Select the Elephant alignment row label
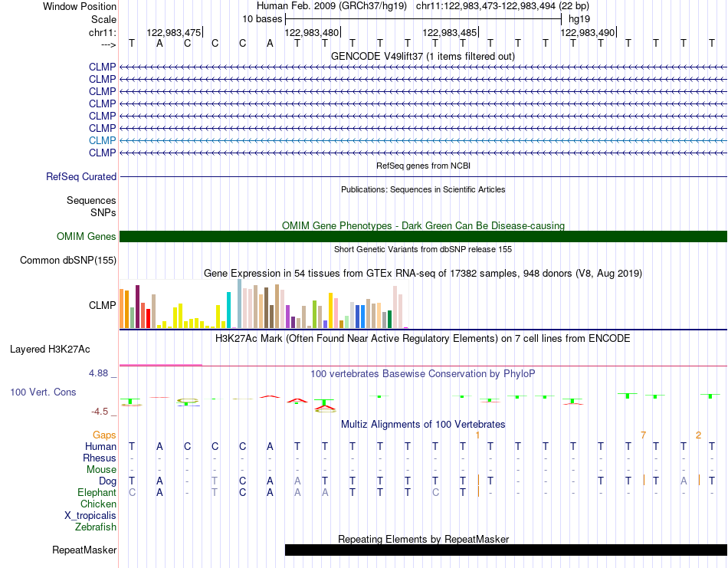Image resolution: width=728 pixels, height=568 pixels. [97, 492]
